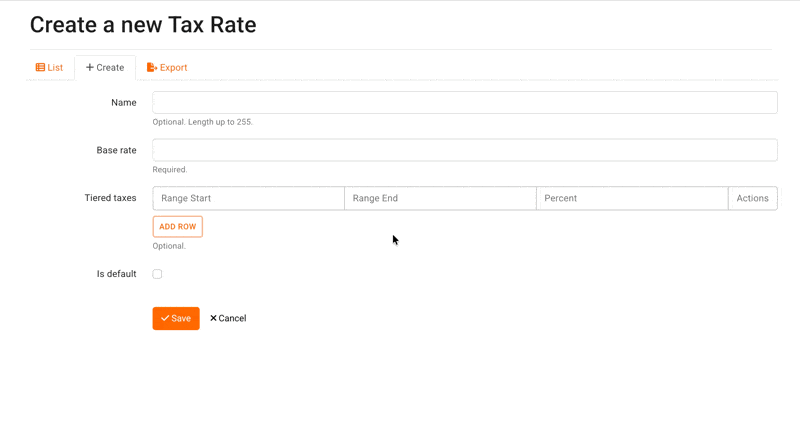The width and height of the screenshot is (800, 436).
Task: Click the checkmark icon on Save
Action: pyautogui.click(x=165, y=318)
